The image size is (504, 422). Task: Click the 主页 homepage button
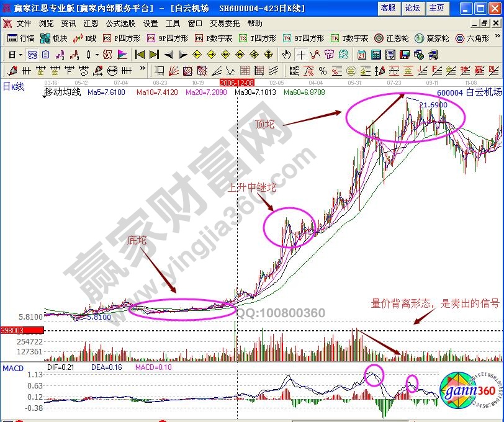(436, 8)
